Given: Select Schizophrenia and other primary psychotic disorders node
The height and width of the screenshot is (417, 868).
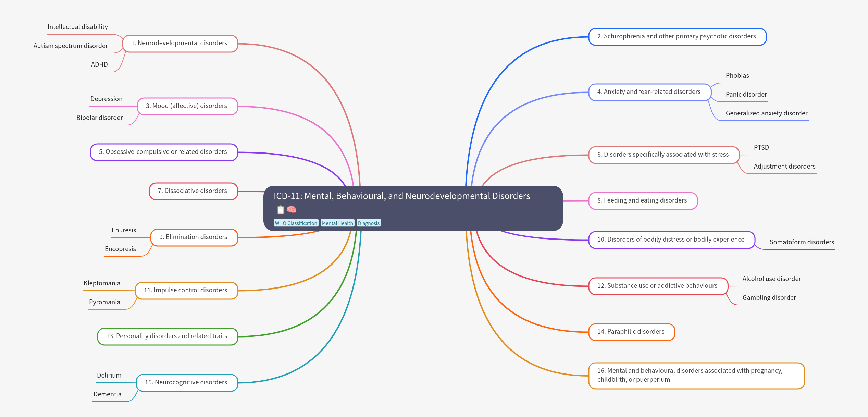Looking at the screenshot, I should 677,37.
